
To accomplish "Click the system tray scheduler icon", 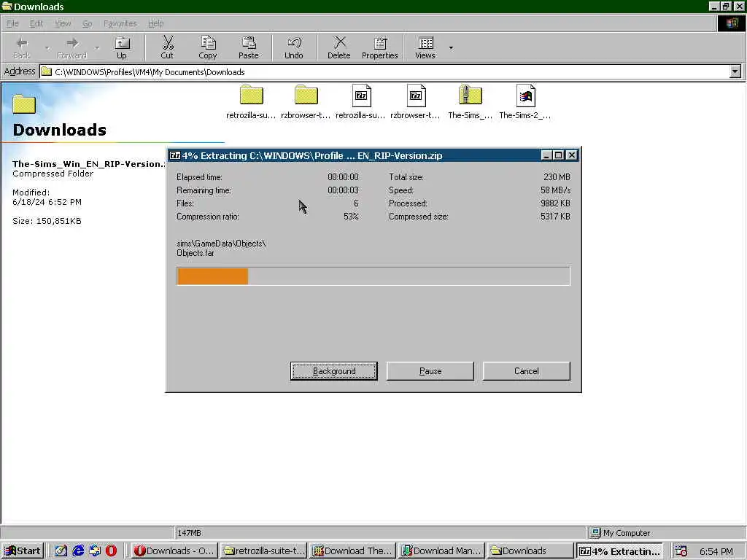I will tap(681, 551).
